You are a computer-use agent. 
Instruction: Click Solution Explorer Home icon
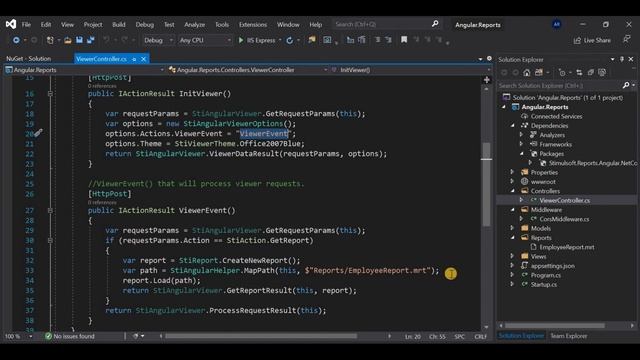coord(527,73)
